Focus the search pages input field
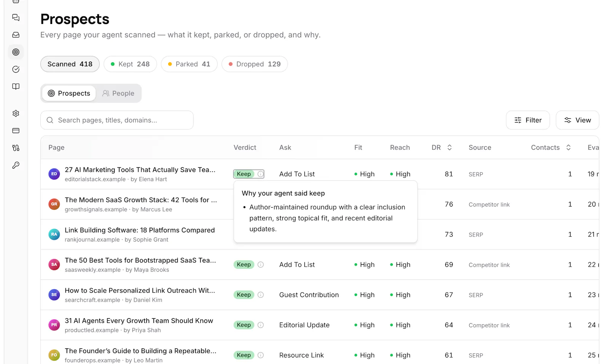609x364 pixels. (x=117, y=120)
